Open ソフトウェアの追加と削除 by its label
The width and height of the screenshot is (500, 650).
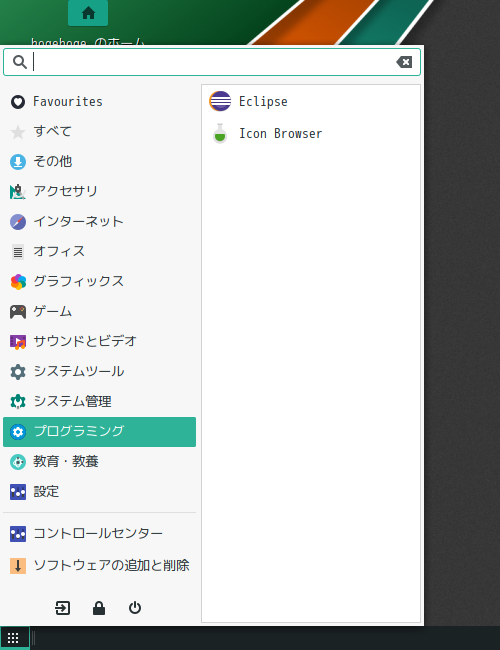pyautogui.click(x=112, y=565)
